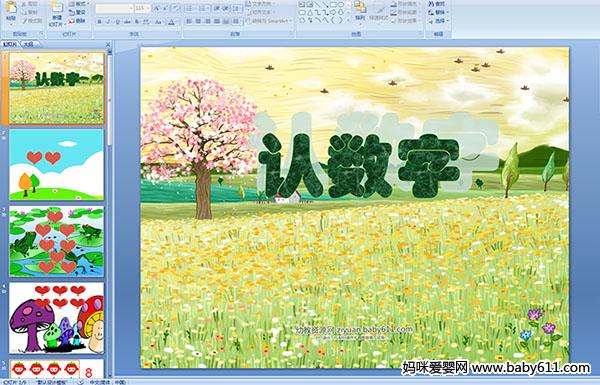Expand the Layout dropdown in Slides group

[78, 4]
